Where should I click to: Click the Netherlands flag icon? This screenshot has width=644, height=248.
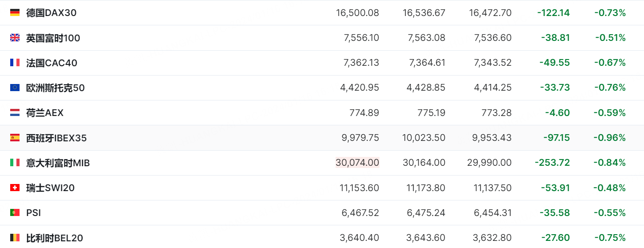[x=15, y=113]
